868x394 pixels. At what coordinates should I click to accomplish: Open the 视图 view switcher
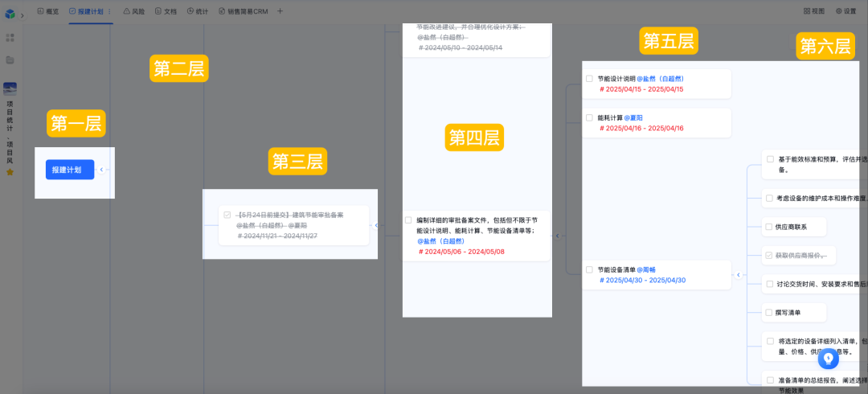pyautogui.click(x=813, y=11)
